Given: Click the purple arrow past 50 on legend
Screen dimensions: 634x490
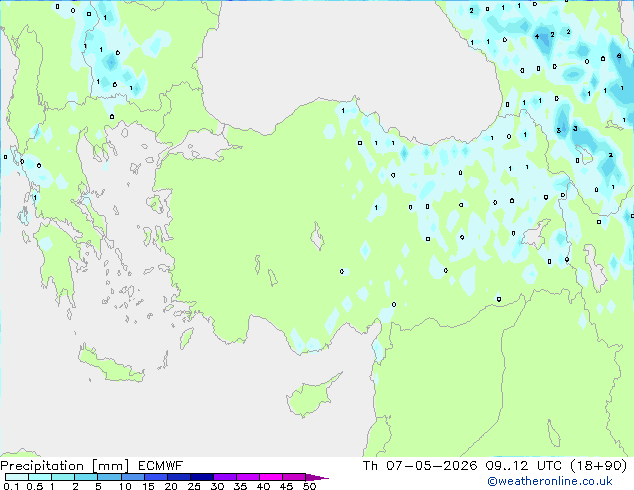Looking at the screenshot, I should pos(317,477).
